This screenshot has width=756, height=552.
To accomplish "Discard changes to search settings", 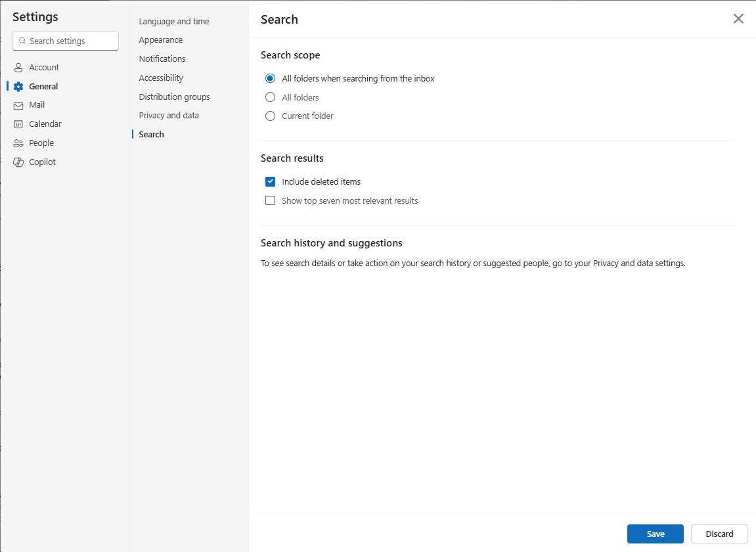I will (x=719, y=534).
